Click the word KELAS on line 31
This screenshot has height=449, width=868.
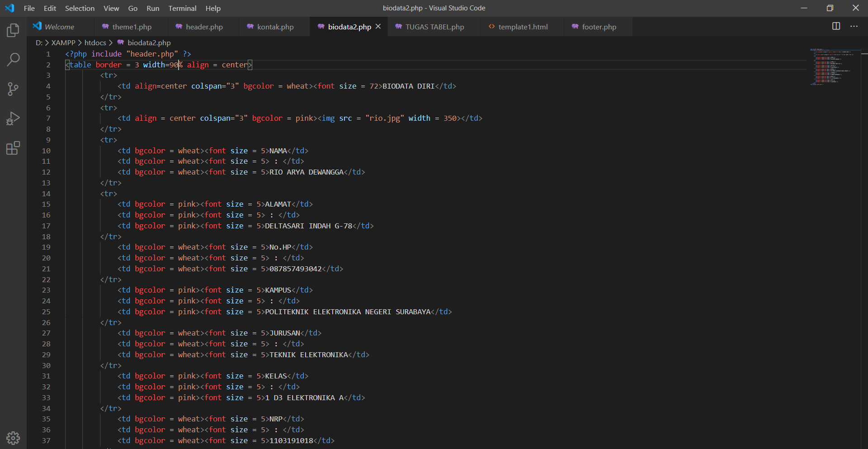(276, 376)
